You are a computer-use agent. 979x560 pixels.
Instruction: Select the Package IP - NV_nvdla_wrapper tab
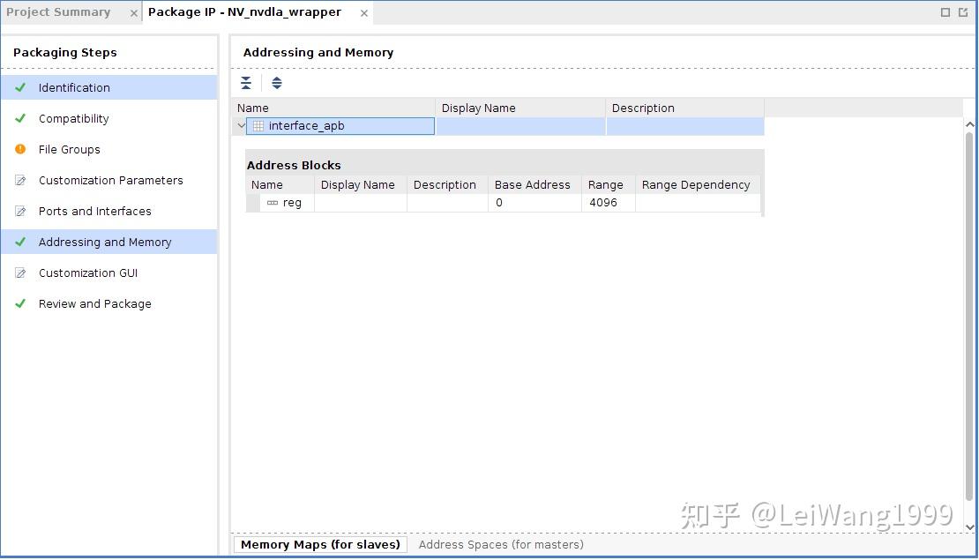click(243, 11)
